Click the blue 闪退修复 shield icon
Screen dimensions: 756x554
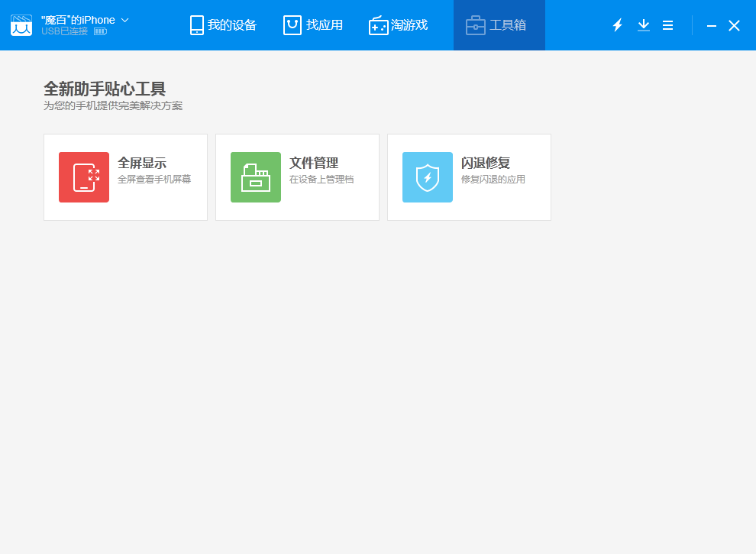point(428,177)
